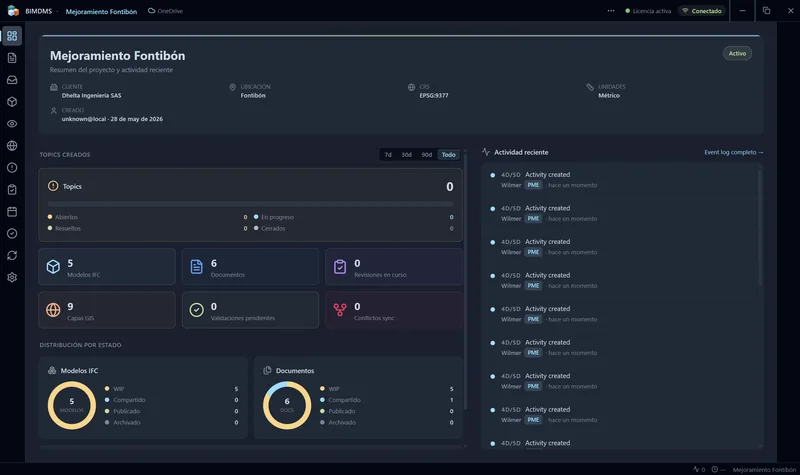The image size is (800, 475).
Task: Open the Event log completo link
Action: (734, 152)
